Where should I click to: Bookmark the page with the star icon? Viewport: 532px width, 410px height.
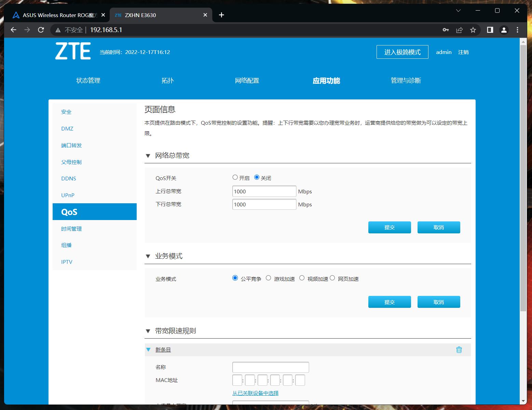[473, 30]
